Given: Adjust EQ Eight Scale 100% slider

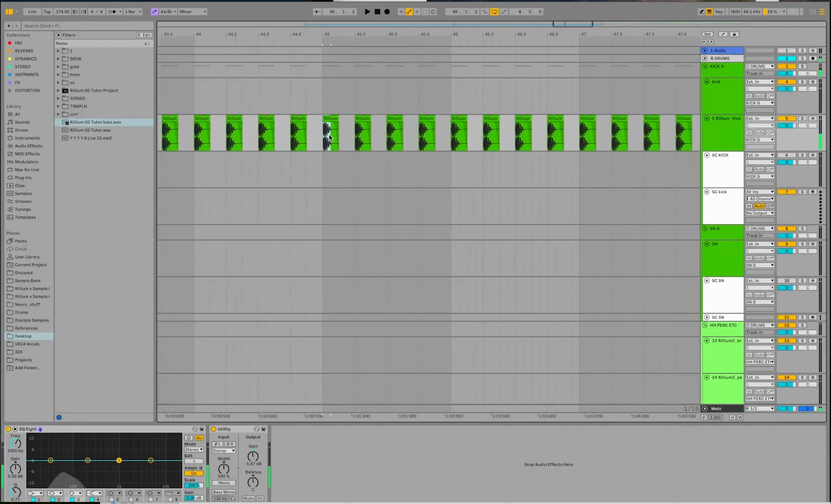Looking at the screenshot, I should [x=194, y=486].
